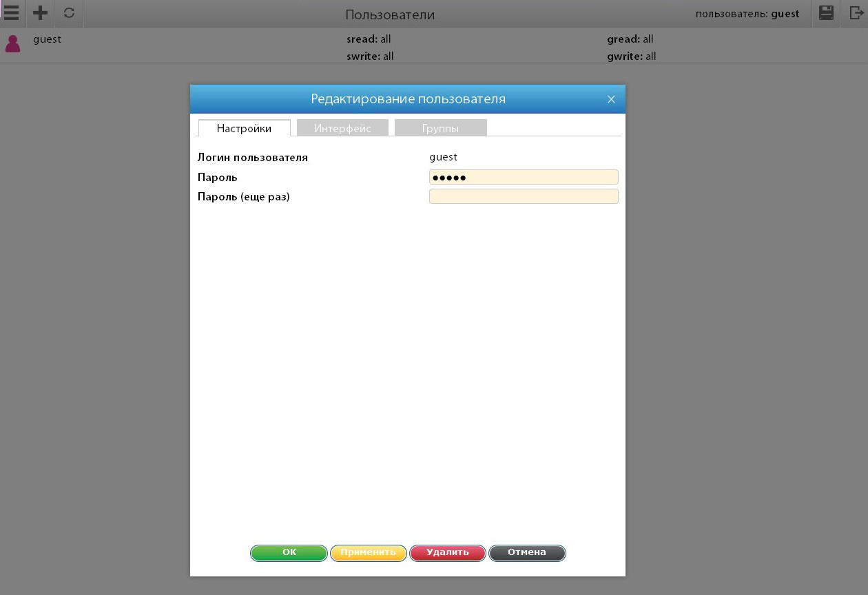
Task: Click the пользователь: guest label
Action: (x=747, y=13)
